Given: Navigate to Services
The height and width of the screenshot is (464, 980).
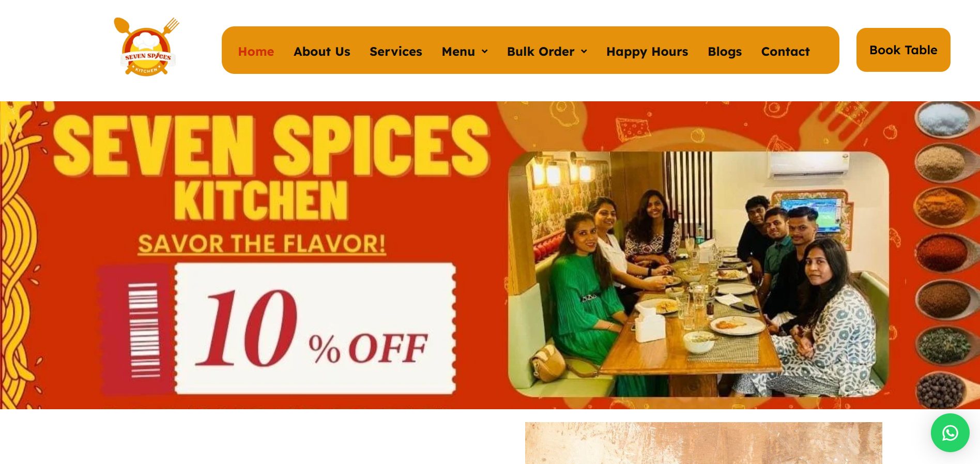Looking at the screenshot, I should click(396, 52).
